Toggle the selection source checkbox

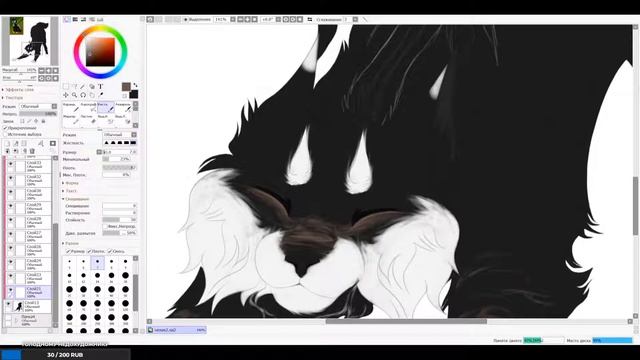coord(5,134)
